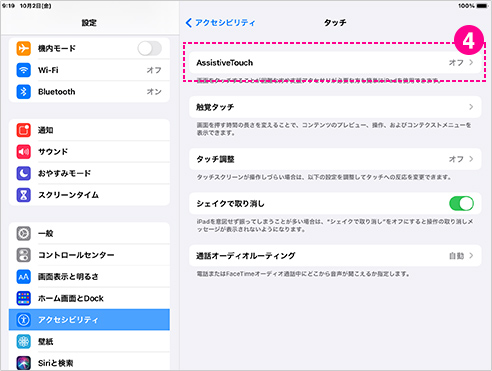
Task: Select the おやすみモード settings row
Action: [x=89, y=173]
